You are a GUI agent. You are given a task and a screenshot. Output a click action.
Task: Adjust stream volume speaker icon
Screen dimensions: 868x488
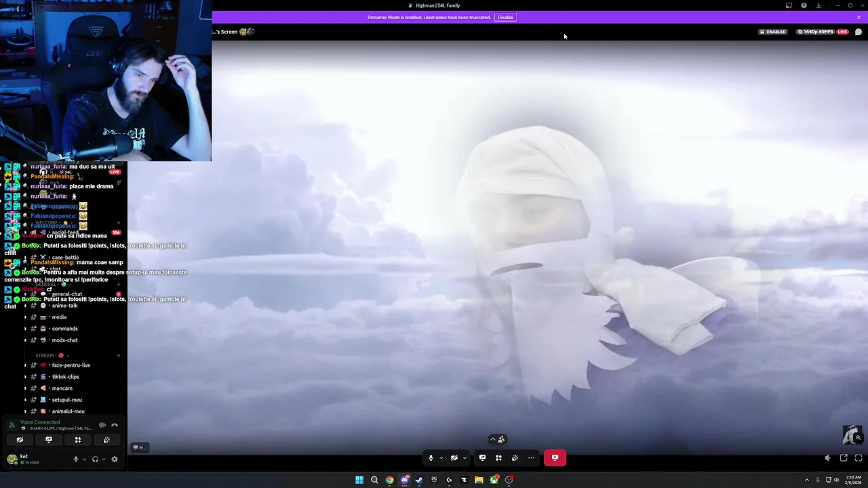pos(827,458)
